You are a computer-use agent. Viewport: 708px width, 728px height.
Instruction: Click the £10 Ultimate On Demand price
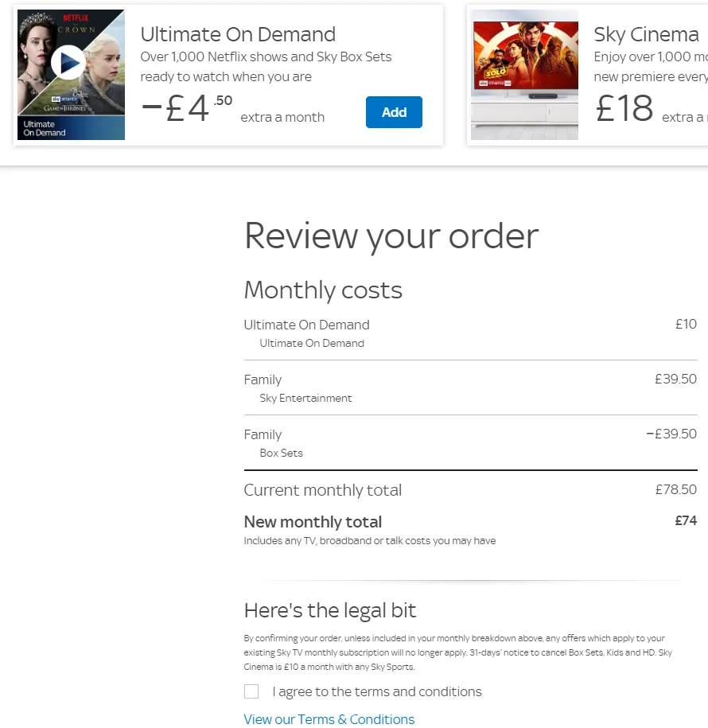click(x=687, y=324)
